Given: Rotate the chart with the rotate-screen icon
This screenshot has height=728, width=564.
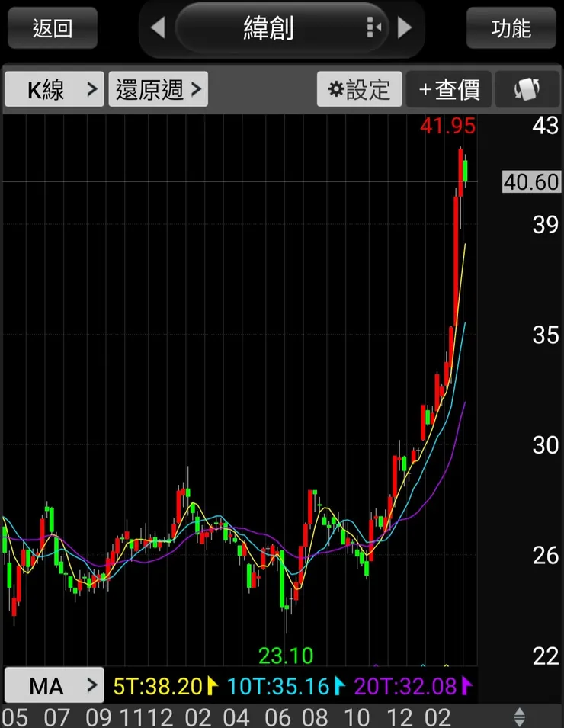Looking at the screenshot, I should pos(527,89).
